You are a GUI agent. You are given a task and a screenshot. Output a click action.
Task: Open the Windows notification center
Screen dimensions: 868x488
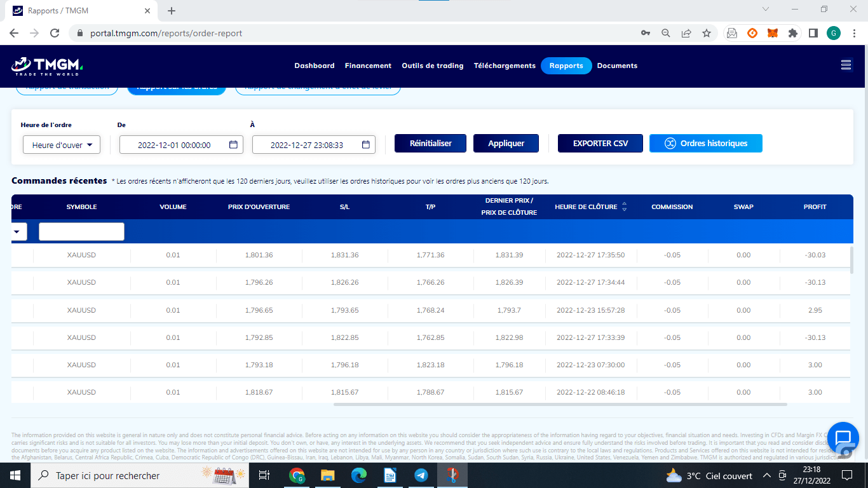tap(846, 475)
